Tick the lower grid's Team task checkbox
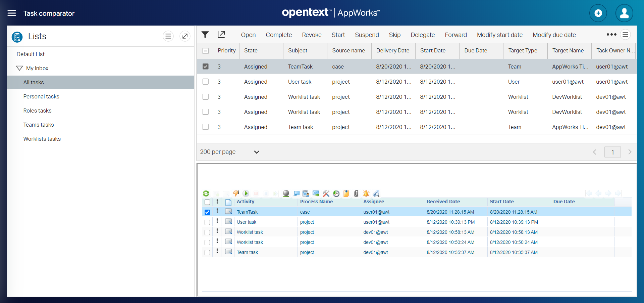644x303 pixels. pyautogui.click(x=207, y=253)
